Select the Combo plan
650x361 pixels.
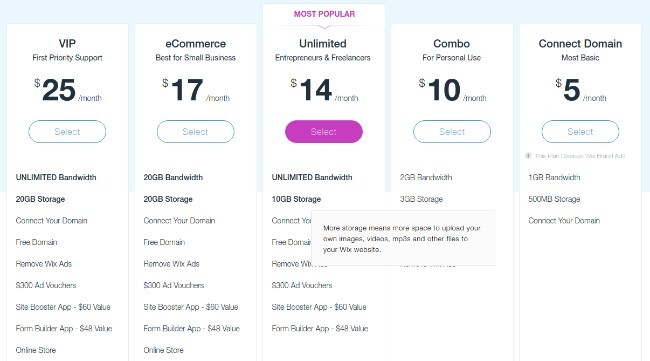[452, 132]
